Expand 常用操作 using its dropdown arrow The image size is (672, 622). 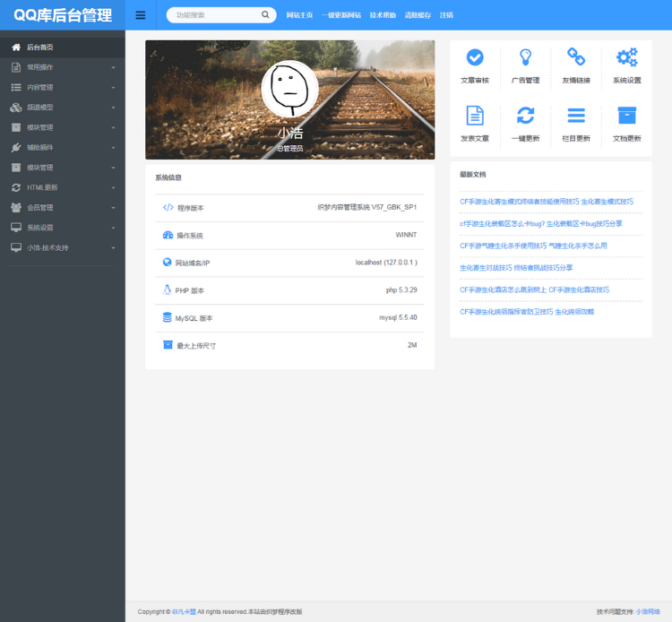113,68
